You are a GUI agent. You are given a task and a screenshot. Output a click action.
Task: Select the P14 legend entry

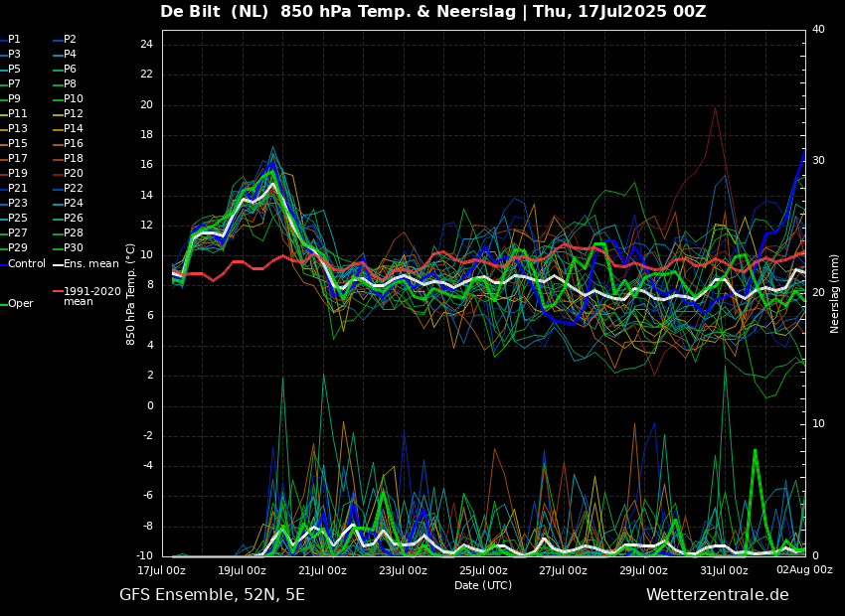[68, 129]
